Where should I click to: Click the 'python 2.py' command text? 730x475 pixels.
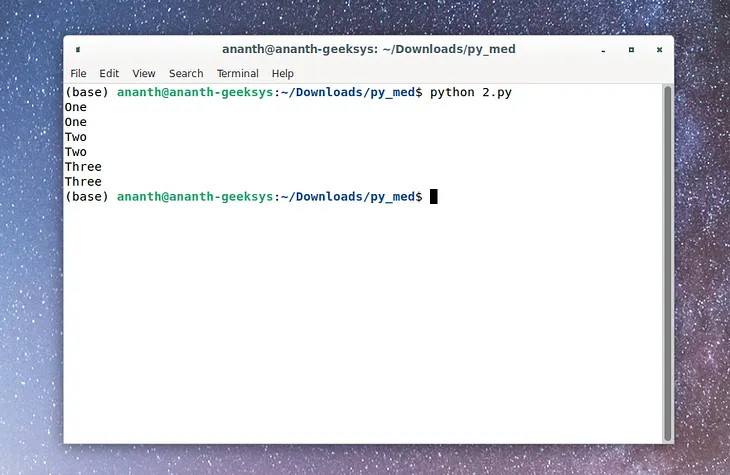471,92
